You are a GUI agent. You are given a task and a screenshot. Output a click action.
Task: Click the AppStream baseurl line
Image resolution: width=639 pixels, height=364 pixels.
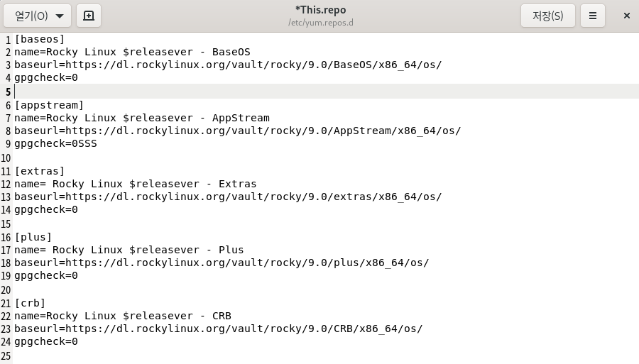[238, 131]
